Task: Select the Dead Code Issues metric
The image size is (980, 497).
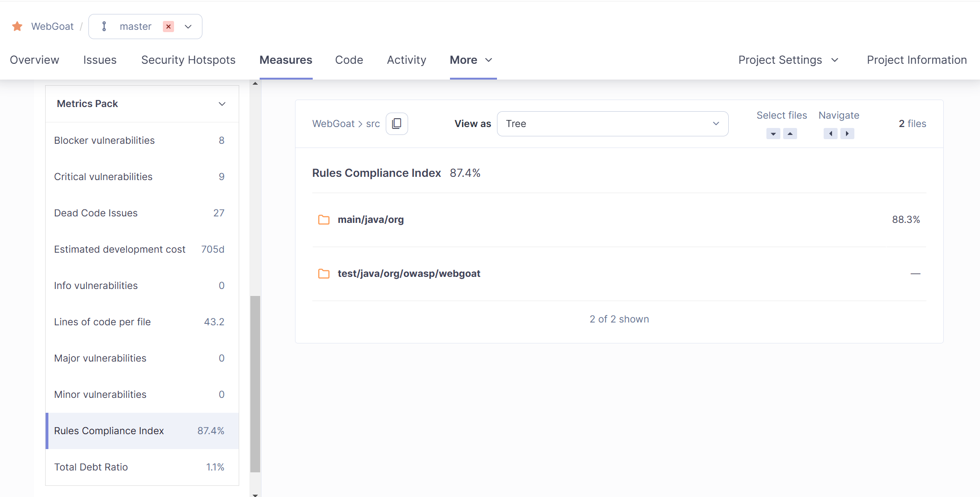Action: coord(142,213)
